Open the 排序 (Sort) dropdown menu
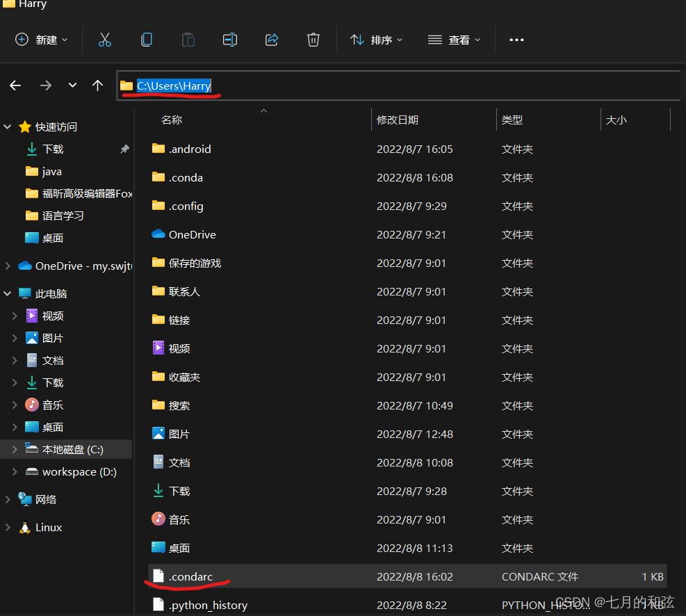686x616 pixels. click(376, 40)
